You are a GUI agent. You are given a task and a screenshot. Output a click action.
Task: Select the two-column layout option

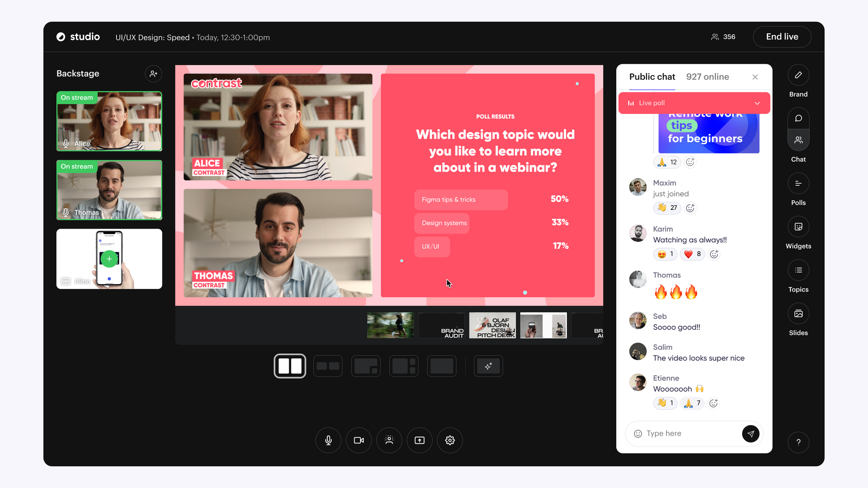290,366
